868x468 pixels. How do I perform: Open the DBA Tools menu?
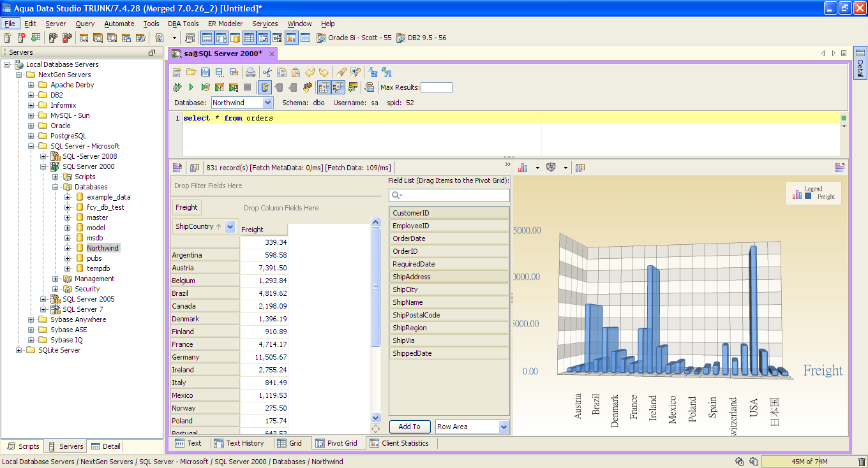183,24
